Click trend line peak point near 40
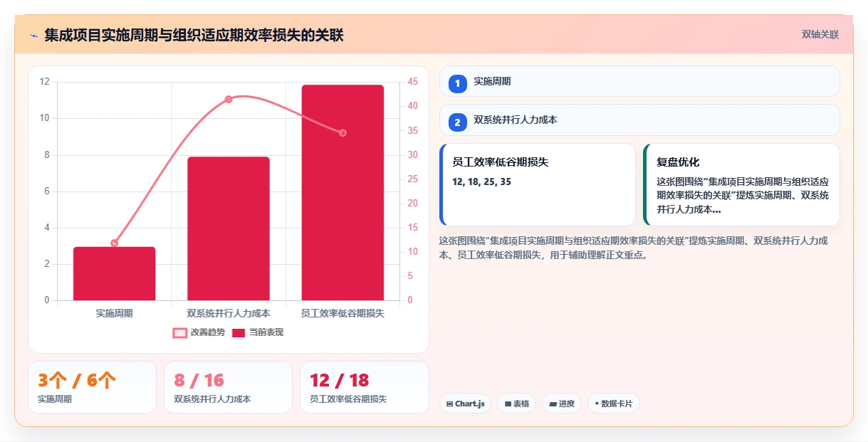868x442 pixels. 229,99
